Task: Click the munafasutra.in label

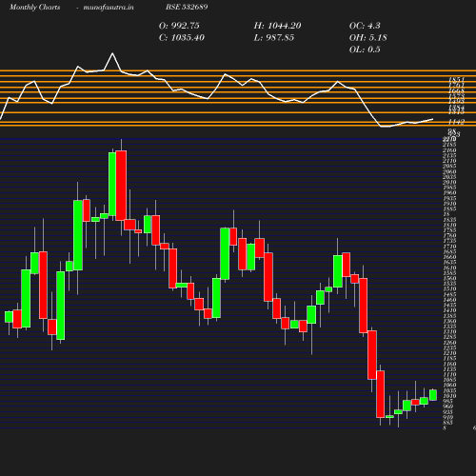Action: [x=109, y=8]
